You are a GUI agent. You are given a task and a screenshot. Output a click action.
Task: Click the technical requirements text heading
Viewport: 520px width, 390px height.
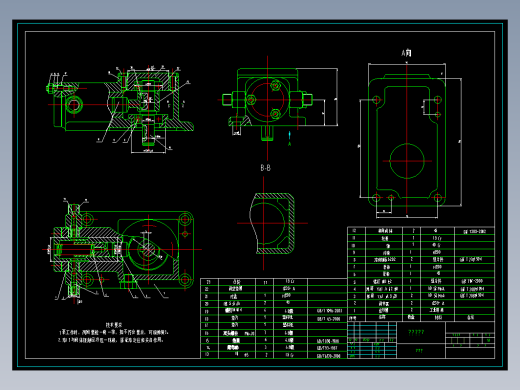(114, 325)
